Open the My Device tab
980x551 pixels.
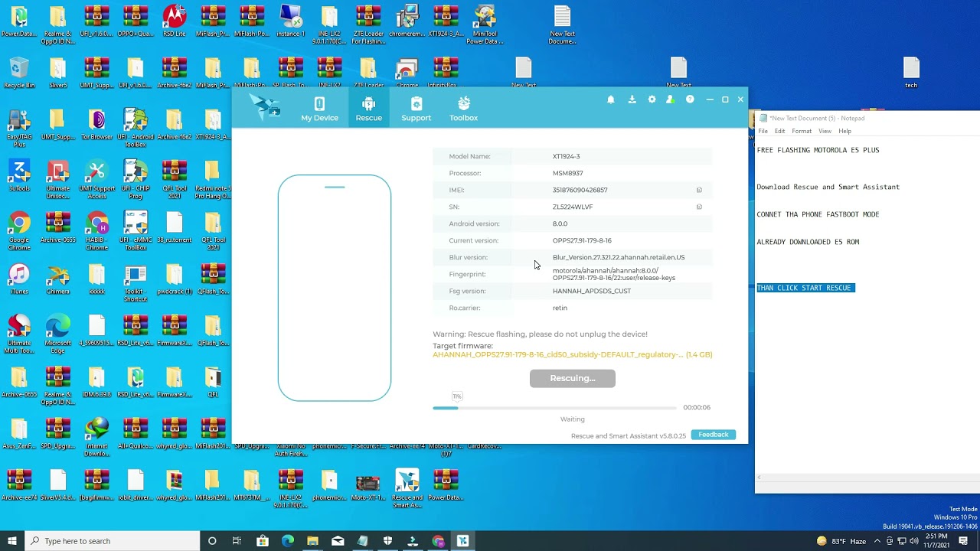pyautogui.click(x=319, y=109)
